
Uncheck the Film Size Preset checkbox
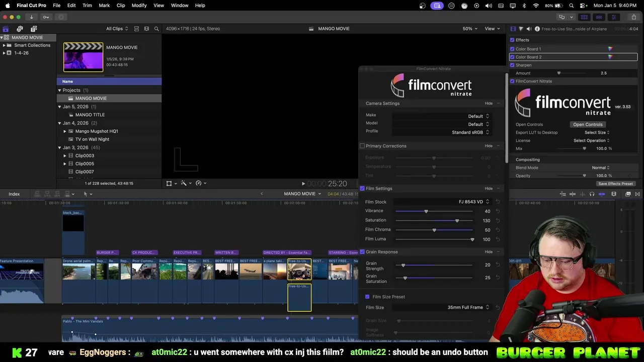367,297
